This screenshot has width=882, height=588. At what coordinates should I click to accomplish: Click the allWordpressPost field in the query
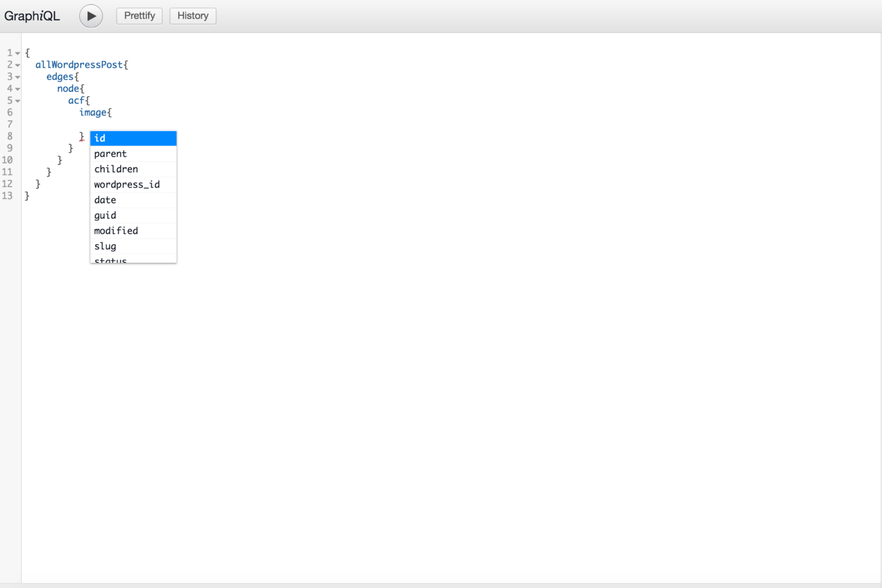tap(79, 65)
